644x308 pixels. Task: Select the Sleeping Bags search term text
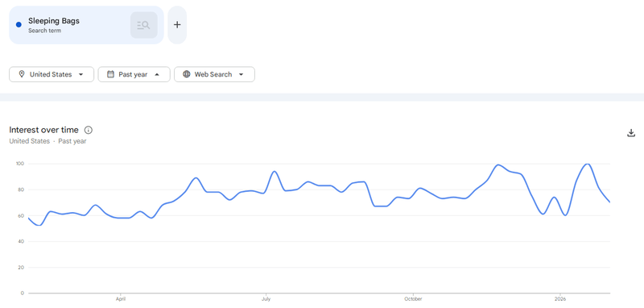click(x=54, y=21)
